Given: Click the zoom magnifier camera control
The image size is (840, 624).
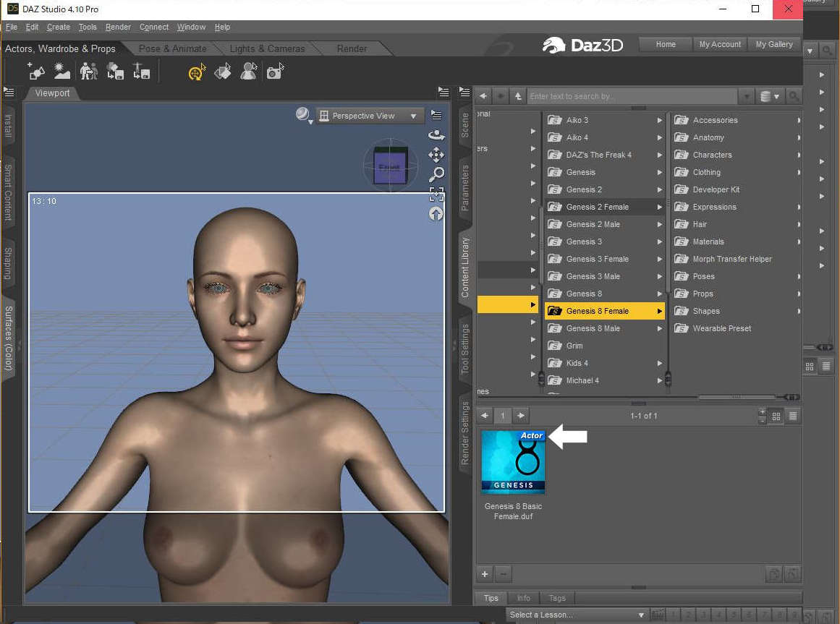Looking at the screenshot, I should [x=436, y=174].
